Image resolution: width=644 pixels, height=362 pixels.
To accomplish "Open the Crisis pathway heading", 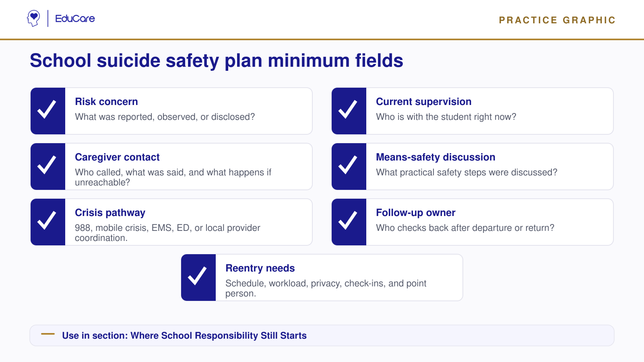I will click(110, 213).
